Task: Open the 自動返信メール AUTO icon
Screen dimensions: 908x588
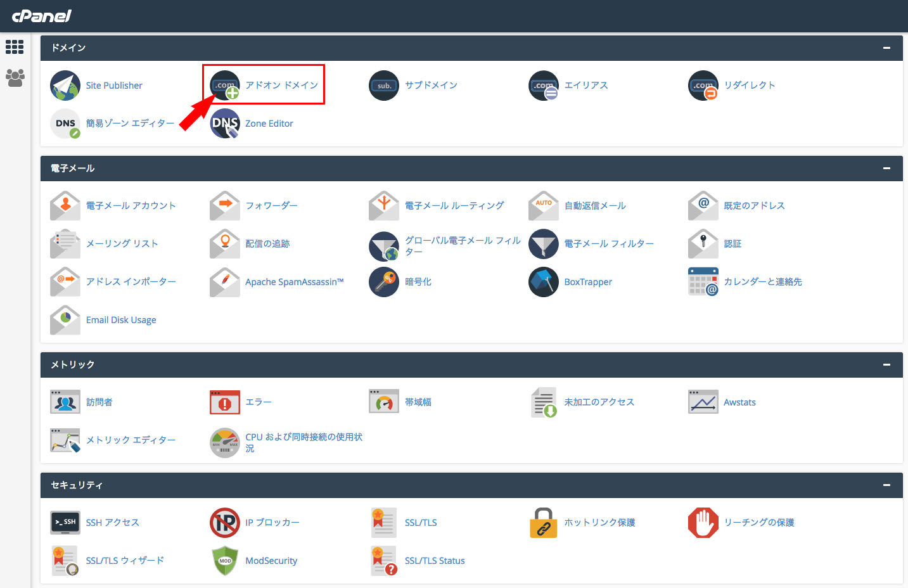Action: click(544, 206)
